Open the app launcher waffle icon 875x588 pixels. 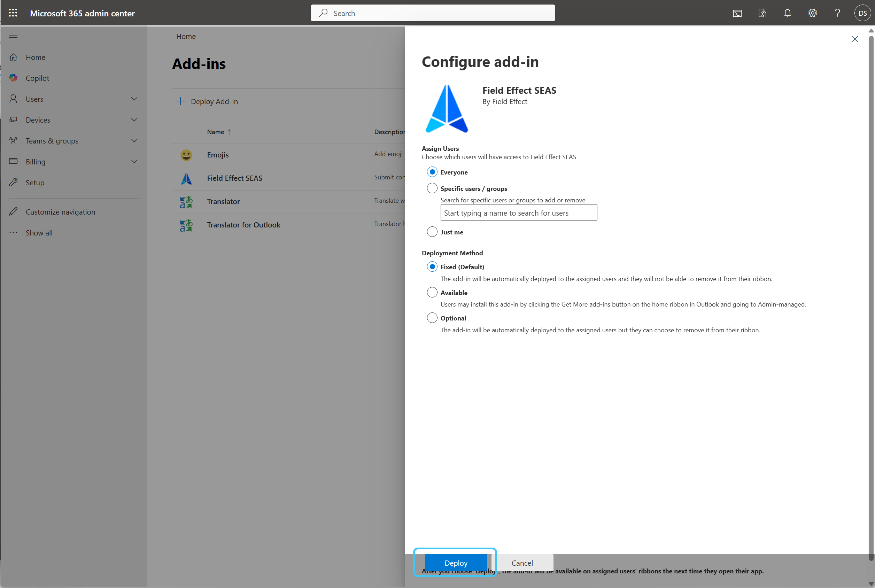click(x=13, y=13)
